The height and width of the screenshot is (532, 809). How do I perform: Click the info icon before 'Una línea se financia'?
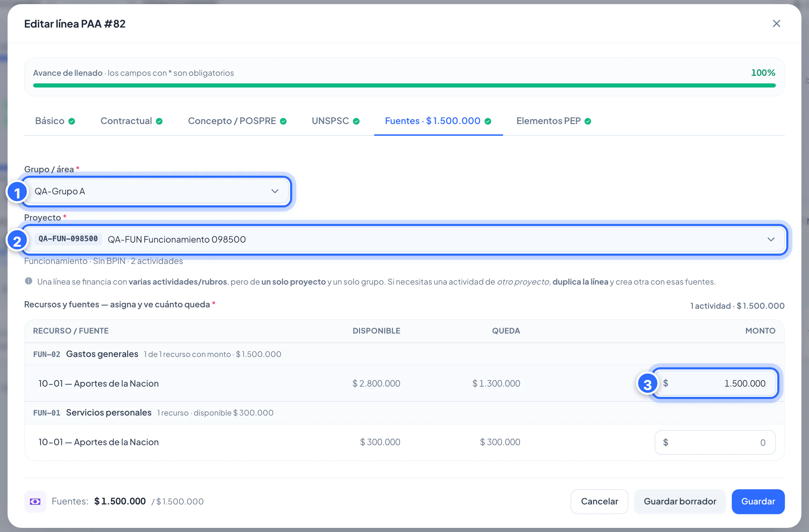point(29,281)
